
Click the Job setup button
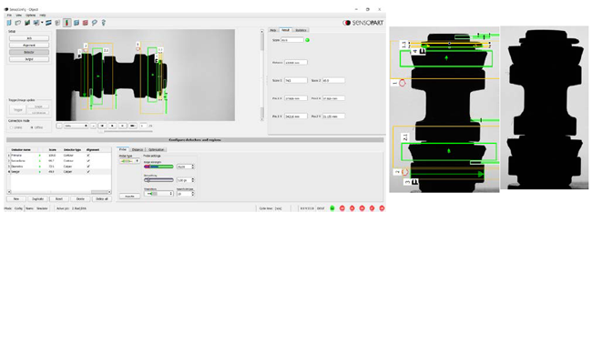pyautogui.click(x=29, y=38)
